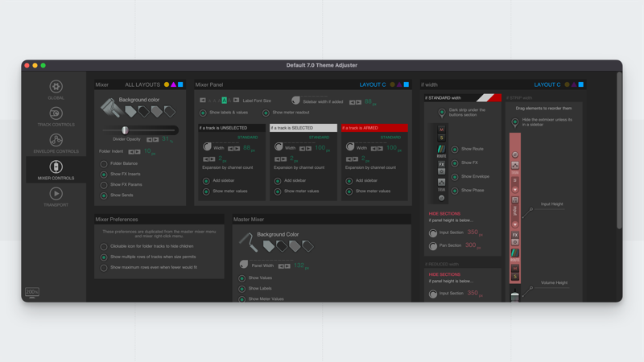Enable Show FX Params
This screenshot has height=362, width=644.
[104, 185]
